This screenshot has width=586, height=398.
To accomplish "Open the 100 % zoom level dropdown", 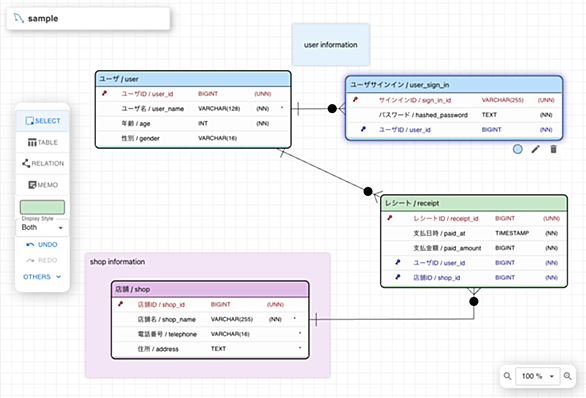I will pyautogui.click(x=537, y=376).
